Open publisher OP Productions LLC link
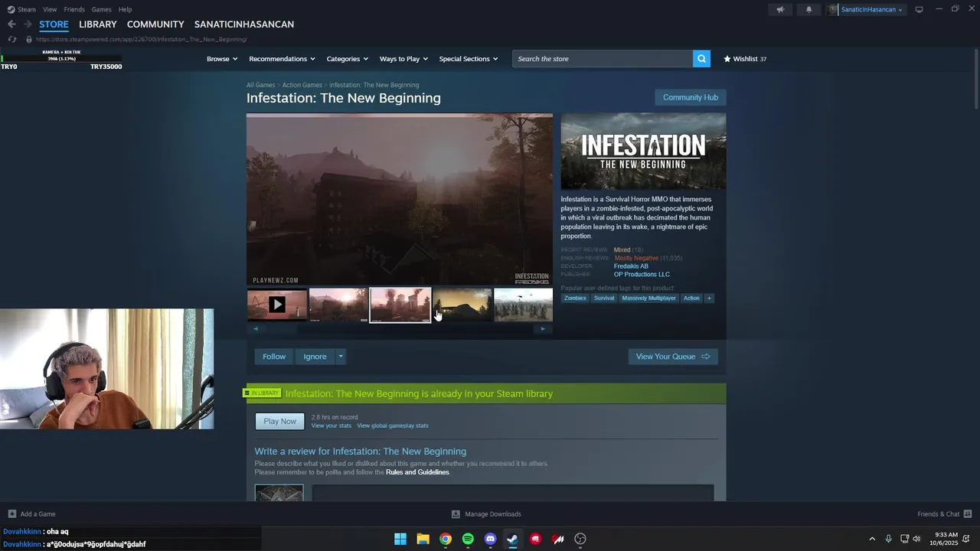Viewport: 980px width, 551px height. (x=642, y=274)
